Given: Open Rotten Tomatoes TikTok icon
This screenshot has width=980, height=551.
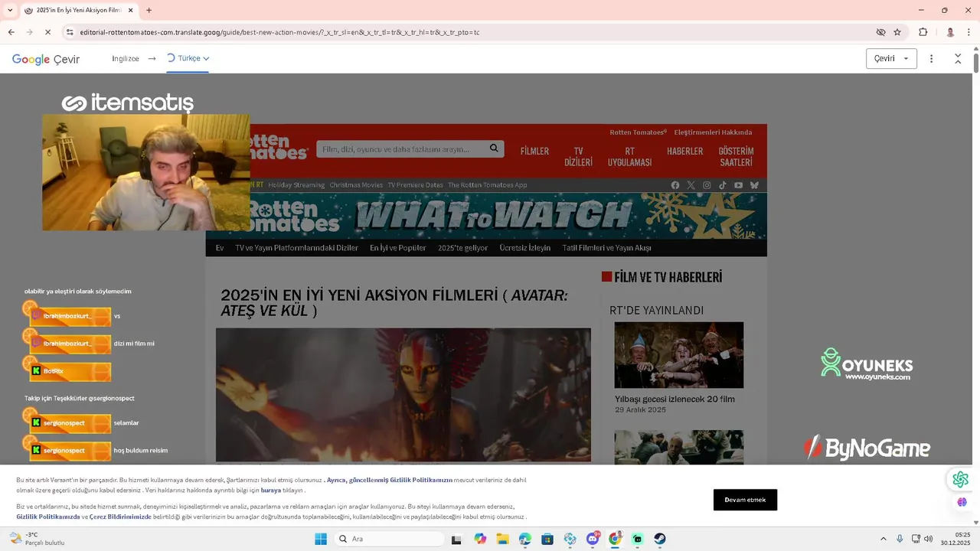Looking at the screenshot, I should pos(723,185).
